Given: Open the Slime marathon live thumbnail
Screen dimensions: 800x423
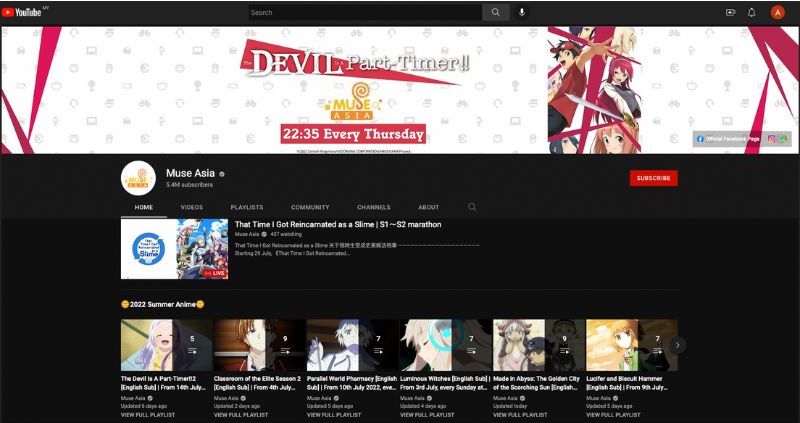Looking at the screenshot, I should tap(174, 249).
